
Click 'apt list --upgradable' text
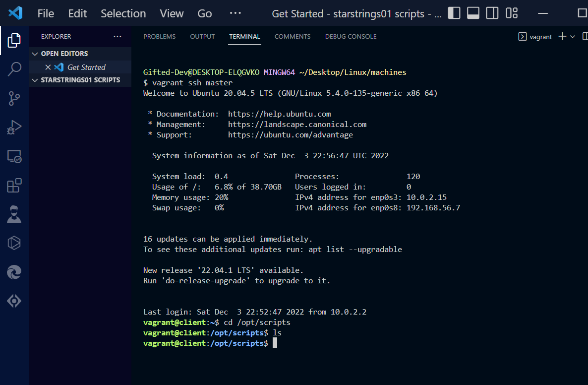[x=355, y=250]
